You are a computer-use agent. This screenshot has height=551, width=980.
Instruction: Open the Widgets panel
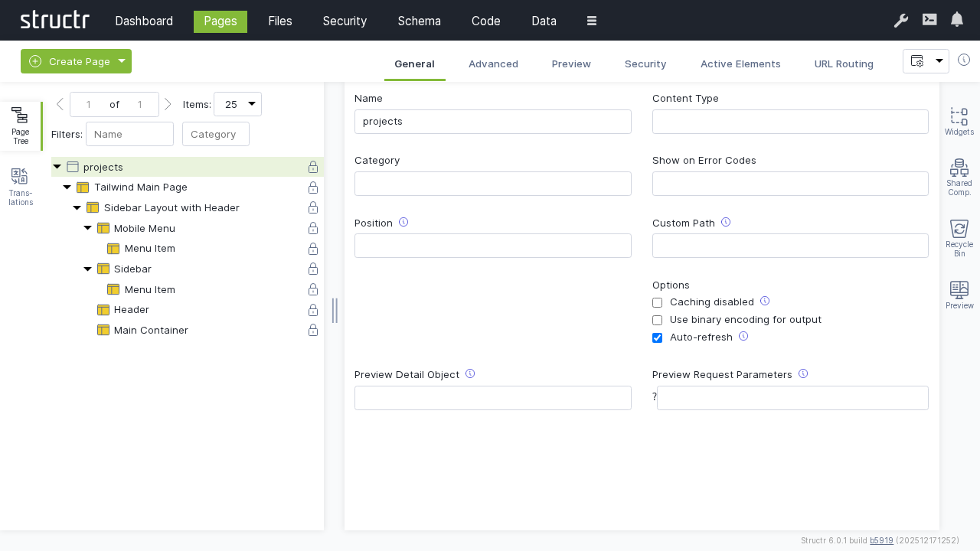coord(959,121)
